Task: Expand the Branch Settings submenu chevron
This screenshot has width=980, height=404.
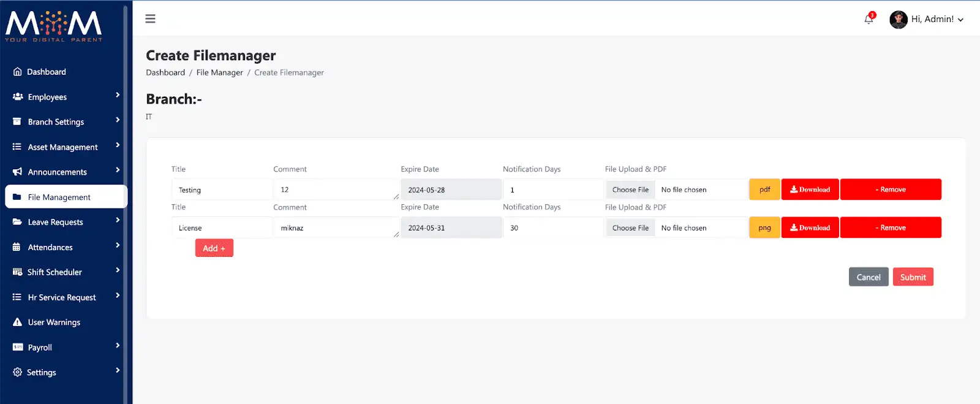Action: point(118,120)
